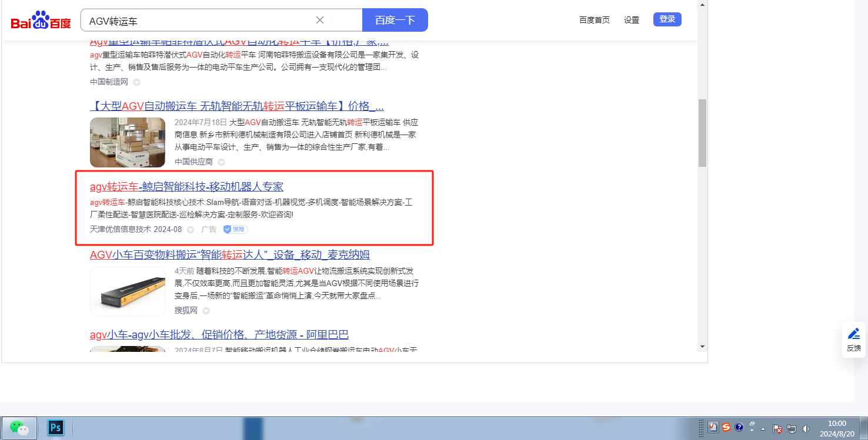
Task: Click snippet starting agv转运车-鲸启智能科技核心技术
Action: [251, 209]
